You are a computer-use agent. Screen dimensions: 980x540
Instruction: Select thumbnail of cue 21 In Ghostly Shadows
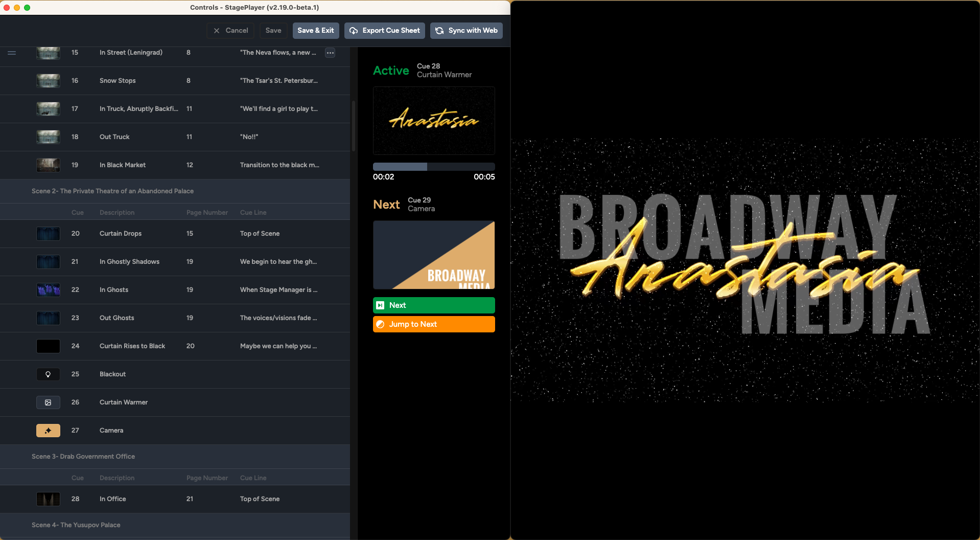pyautogui.click(x=48, y=262)
